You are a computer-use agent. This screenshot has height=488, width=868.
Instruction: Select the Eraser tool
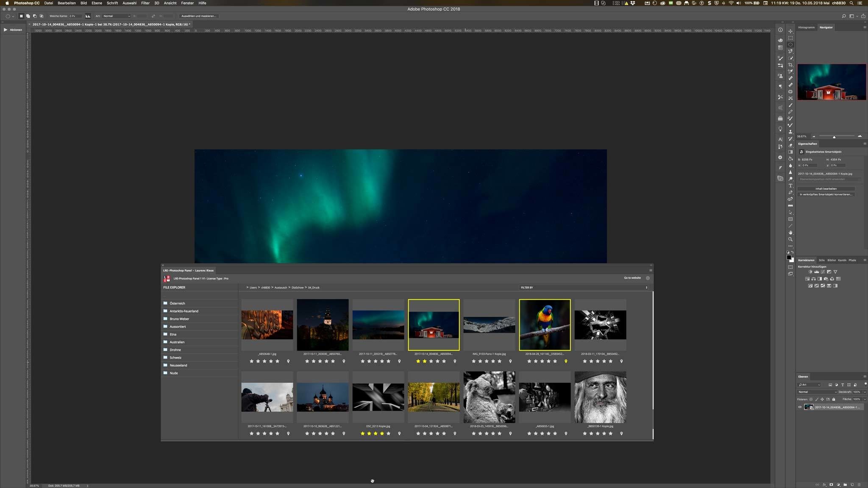790,145
